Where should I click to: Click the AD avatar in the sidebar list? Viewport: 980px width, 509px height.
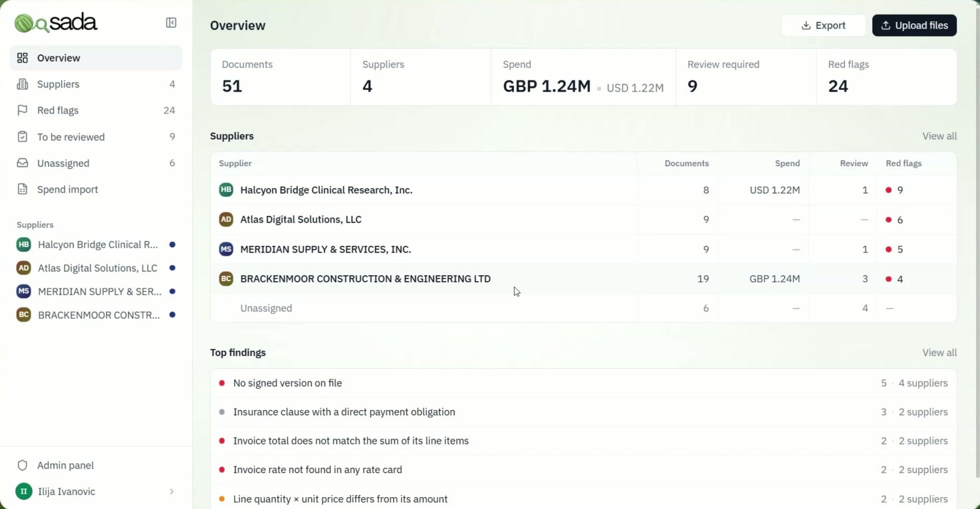tap(24, 268)
